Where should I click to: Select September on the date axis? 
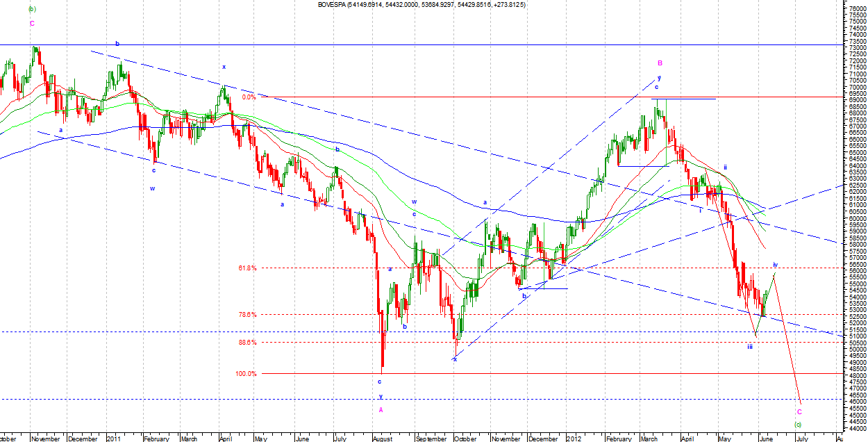point(432,439)
